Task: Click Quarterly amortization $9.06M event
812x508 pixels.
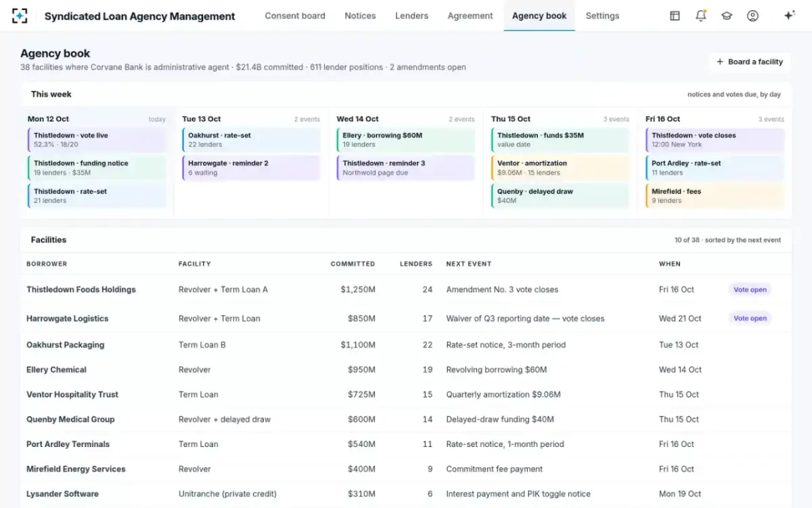Action: pos(503,394)
